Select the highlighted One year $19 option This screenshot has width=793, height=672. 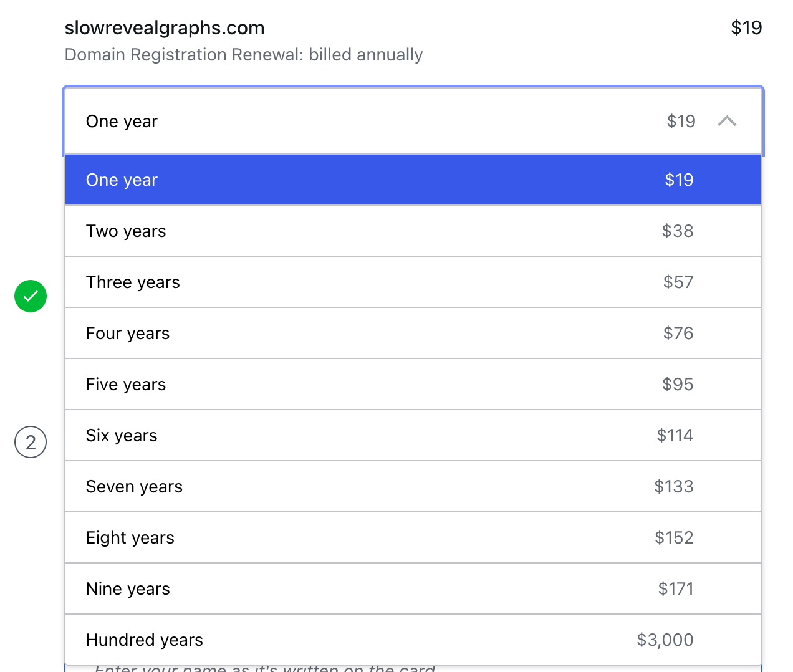click(x=413, y=180)
